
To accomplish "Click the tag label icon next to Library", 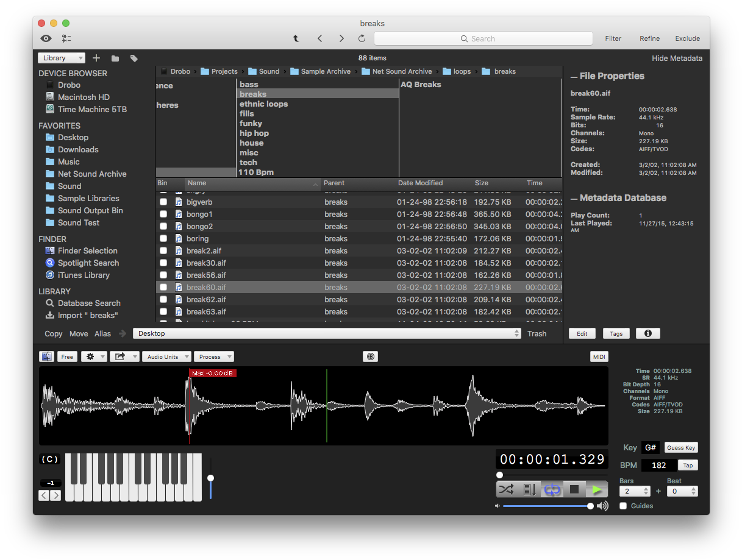I will pyautogui.click(x=134, y=58).
